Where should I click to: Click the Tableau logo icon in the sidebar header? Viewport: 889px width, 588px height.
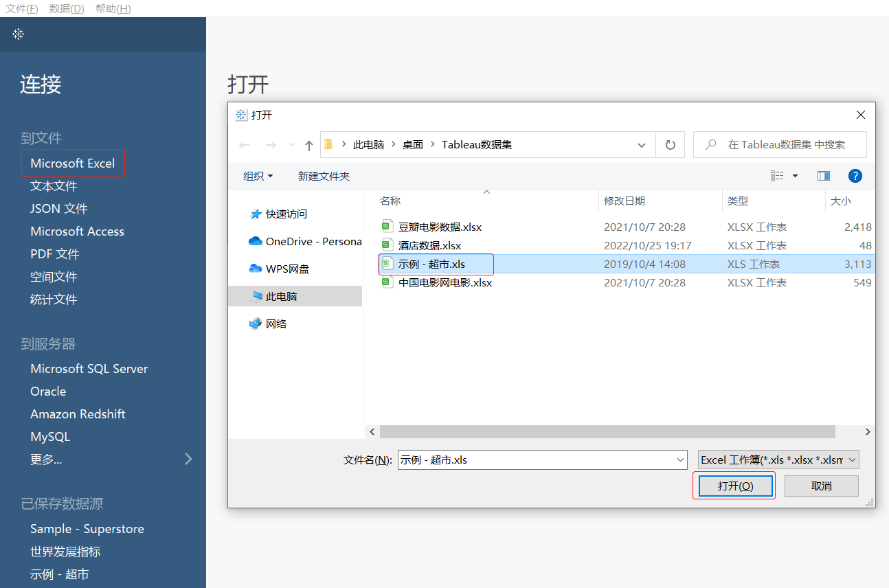[19, 34]
